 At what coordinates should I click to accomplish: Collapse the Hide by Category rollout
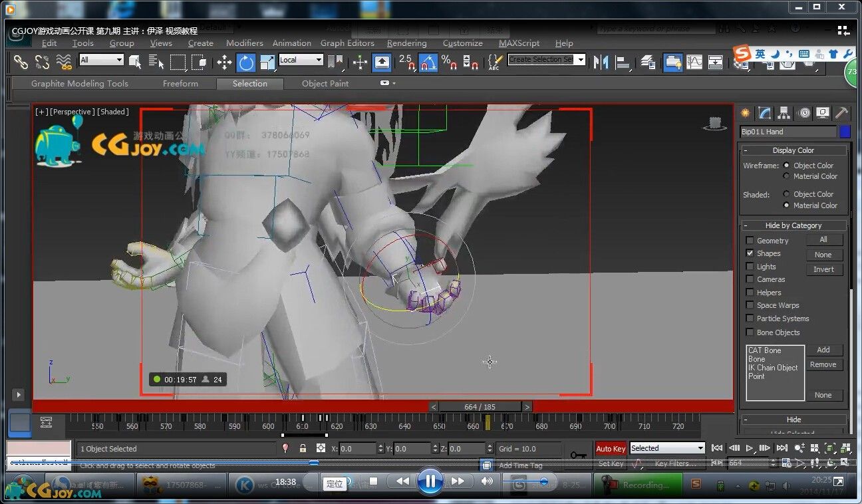click(x=793, y=225)
